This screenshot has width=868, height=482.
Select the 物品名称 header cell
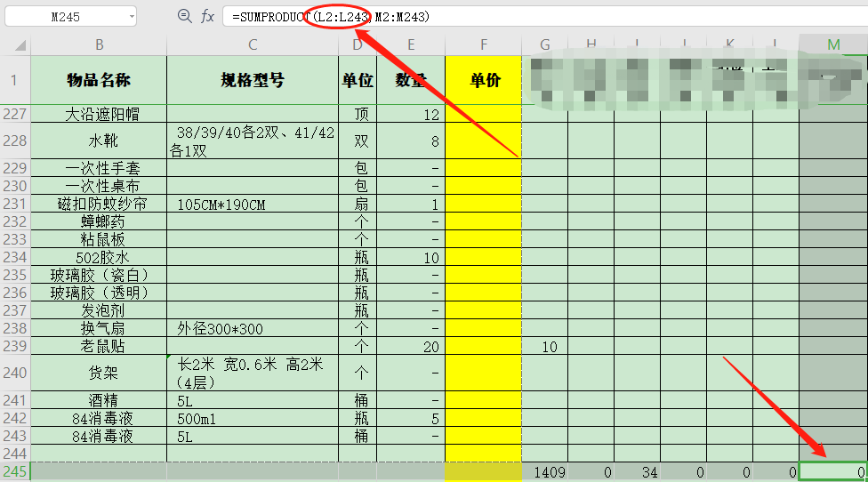coord(99,80)
